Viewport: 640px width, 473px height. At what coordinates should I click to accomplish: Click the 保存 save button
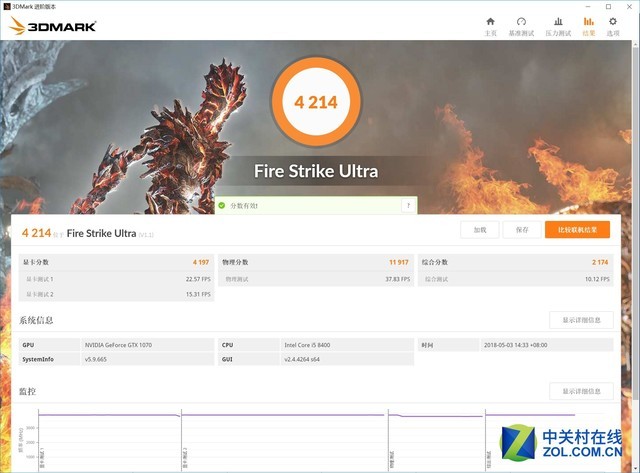tap(522, 230)
